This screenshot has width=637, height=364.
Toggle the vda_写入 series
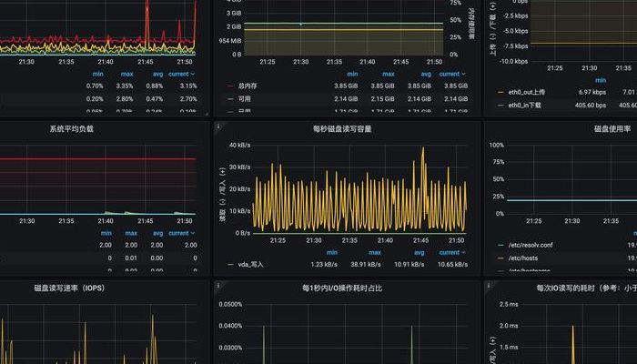(250, 265)
